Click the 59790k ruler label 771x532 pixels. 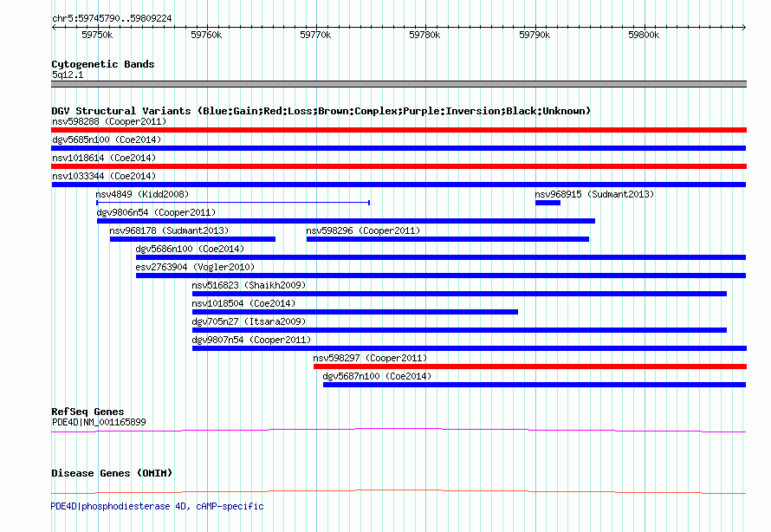(535, 35)
